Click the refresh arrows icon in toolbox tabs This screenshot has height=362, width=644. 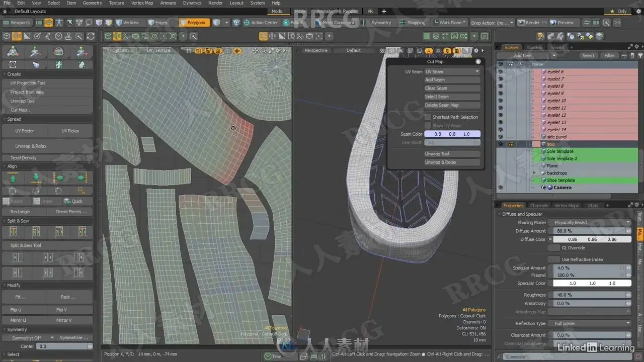pos(91,36)
